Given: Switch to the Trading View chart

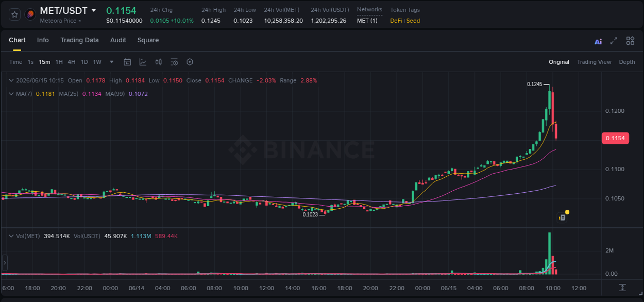Looking at the screenshot, I should (x=594, y=62).
